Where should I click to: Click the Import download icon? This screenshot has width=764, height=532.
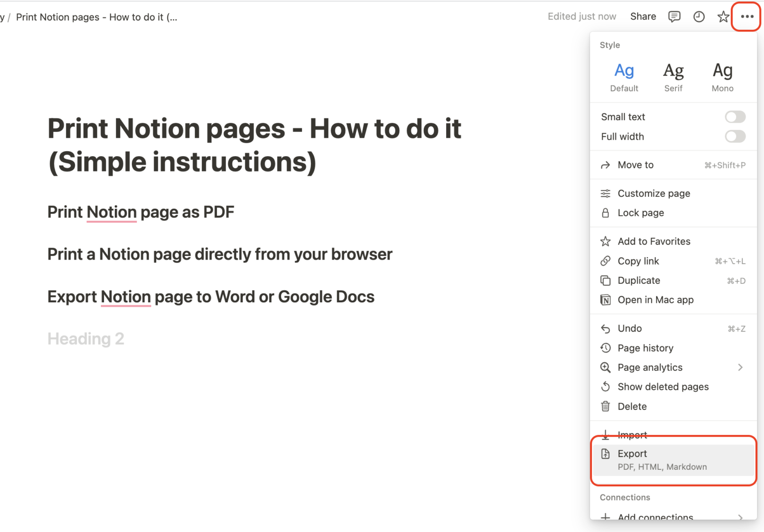coord(605,435)
